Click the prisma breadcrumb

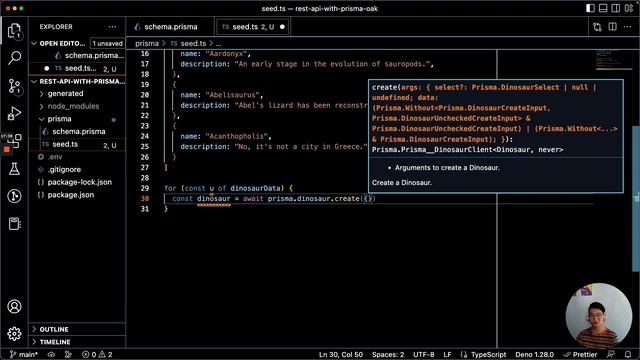click(x=147, y=43)
